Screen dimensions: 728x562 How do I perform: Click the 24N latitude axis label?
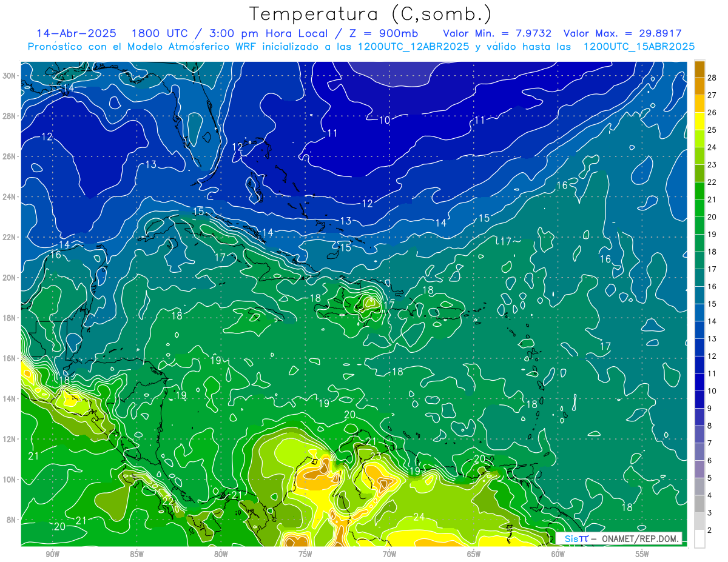pos(9,197)
